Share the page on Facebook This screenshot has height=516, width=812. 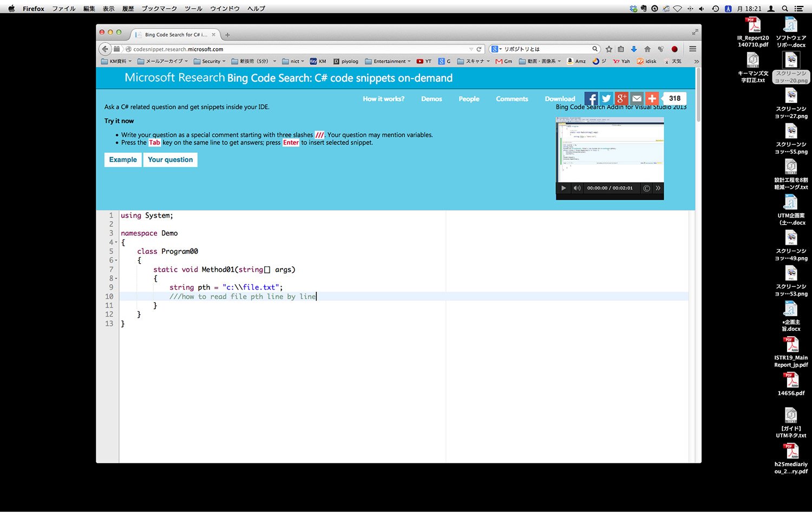point(591,99)
